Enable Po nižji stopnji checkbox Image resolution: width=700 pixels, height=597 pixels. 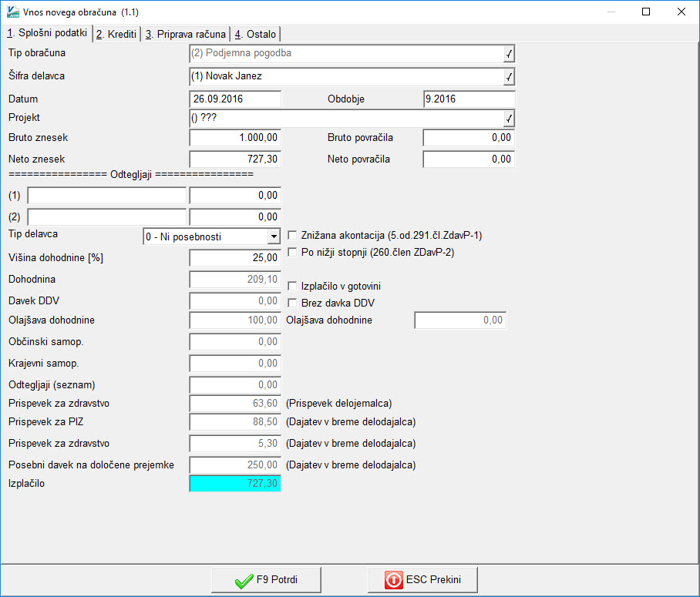tap(292, 252)
